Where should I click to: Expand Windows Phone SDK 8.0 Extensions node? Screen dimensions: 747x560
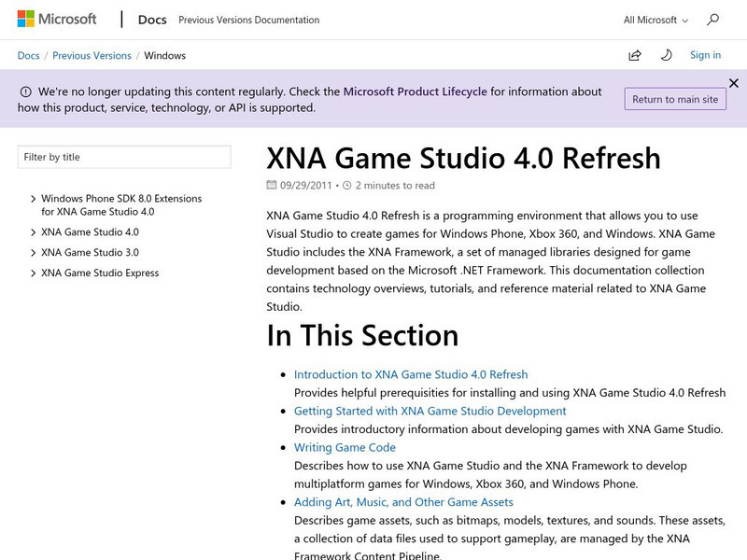coord(34,199)
